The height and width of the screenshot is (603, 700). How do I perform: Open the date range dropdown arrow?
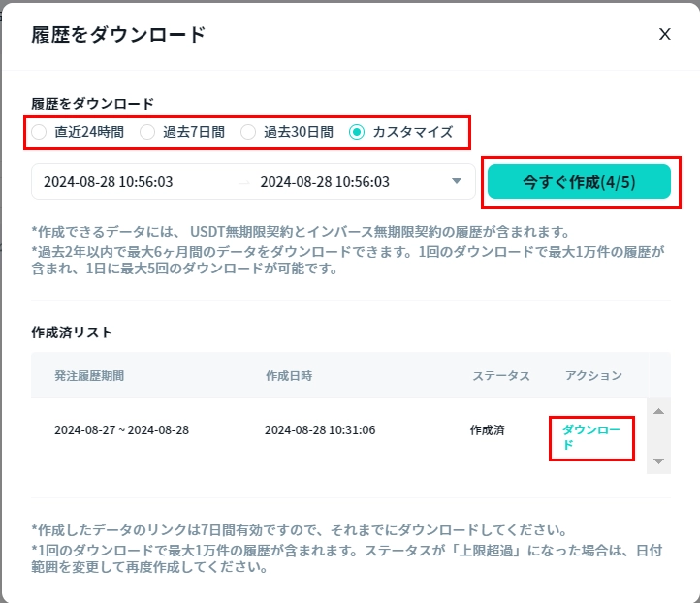pyautogui.click(x=457, y=181)
